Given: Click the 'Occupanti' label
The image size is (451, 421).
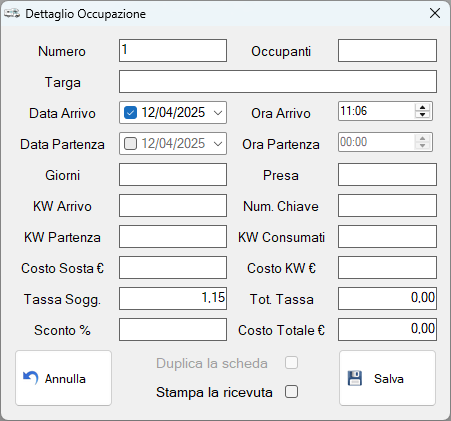Looking at the screenshot, I should click(x=281, y=52).
